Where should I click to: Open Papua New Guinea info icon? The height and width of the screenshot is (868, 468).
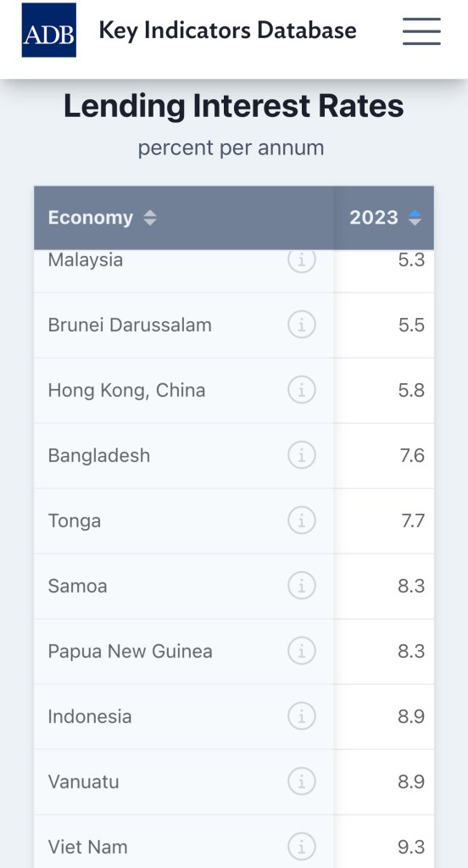pyautogui.click(x=302, y=651)
